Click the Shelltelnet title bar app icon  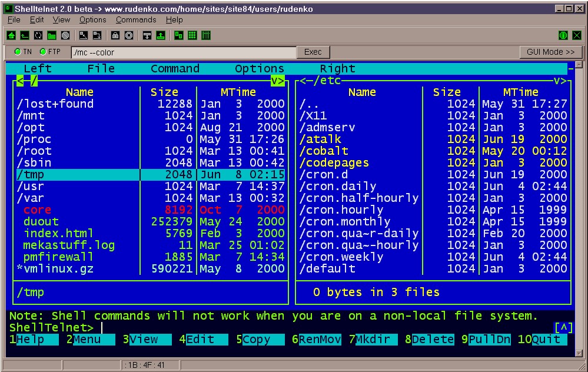9,8
